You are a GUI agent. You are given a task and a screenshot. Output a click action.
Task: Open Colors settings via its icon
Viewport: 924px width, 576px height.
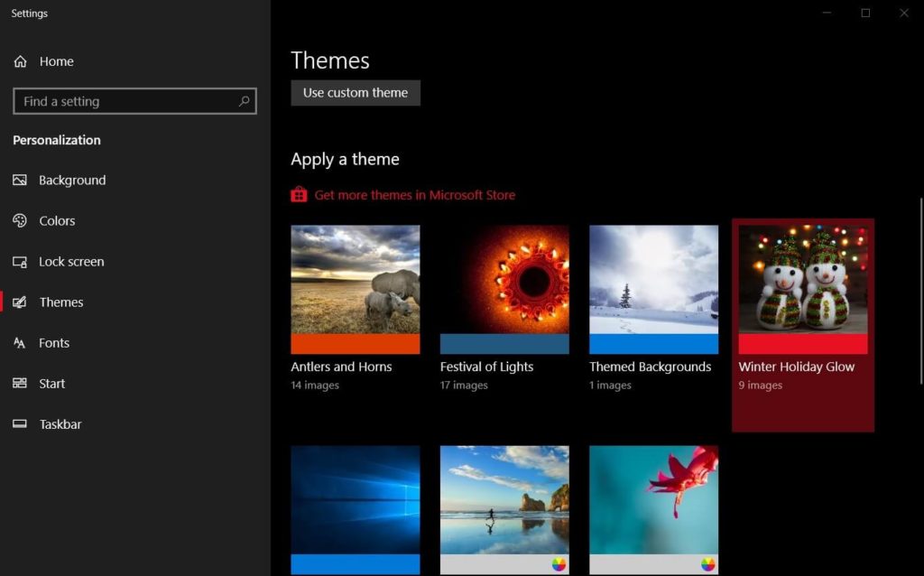pyautogui.click(x=20, y=220)
